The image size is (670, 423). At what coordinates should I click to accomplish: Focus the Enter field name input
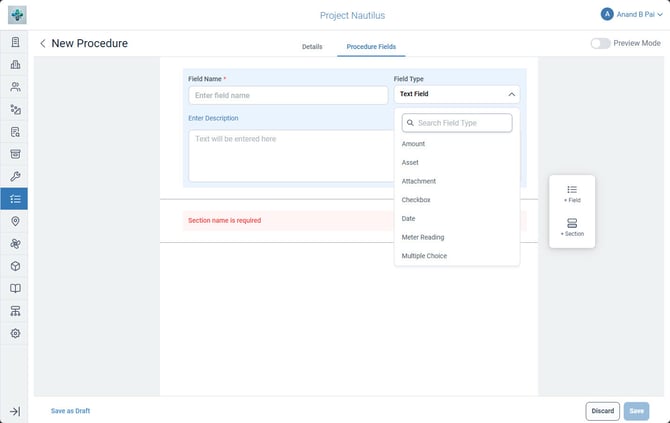288,95
